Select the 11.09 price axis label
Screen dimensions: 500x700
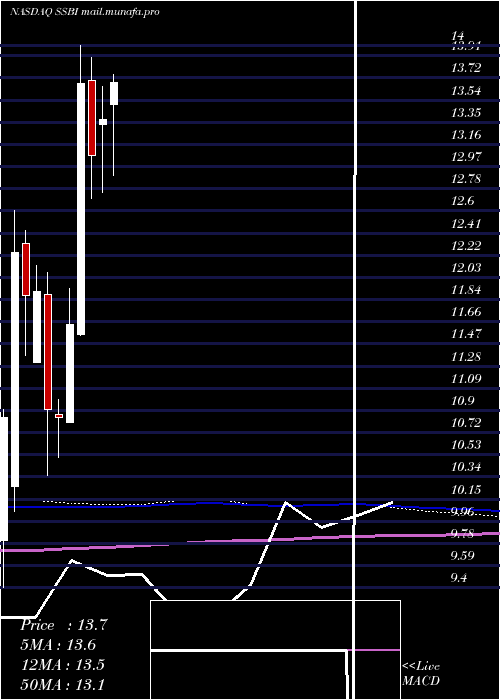466,379
